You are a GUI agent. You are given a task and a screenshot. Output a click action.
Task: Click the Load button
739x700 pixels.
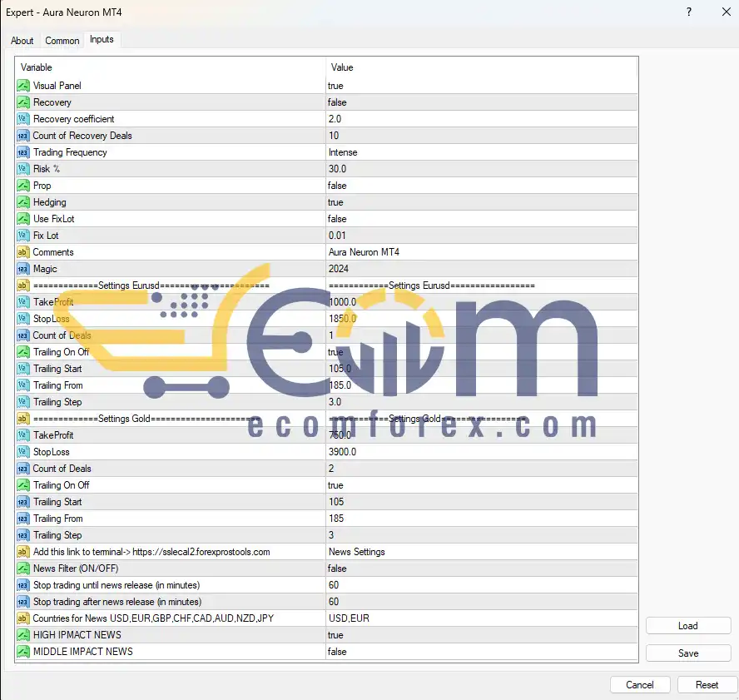click(687, 626)
